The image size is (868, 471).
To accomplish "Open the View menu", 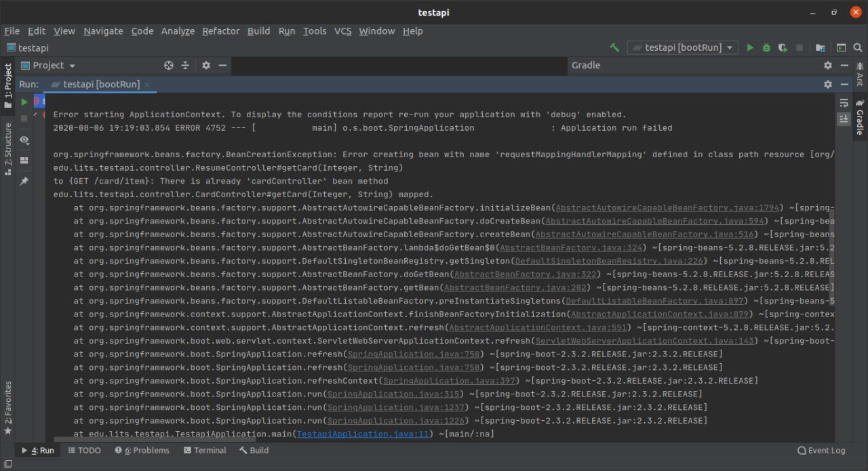I will pos(64,31).
